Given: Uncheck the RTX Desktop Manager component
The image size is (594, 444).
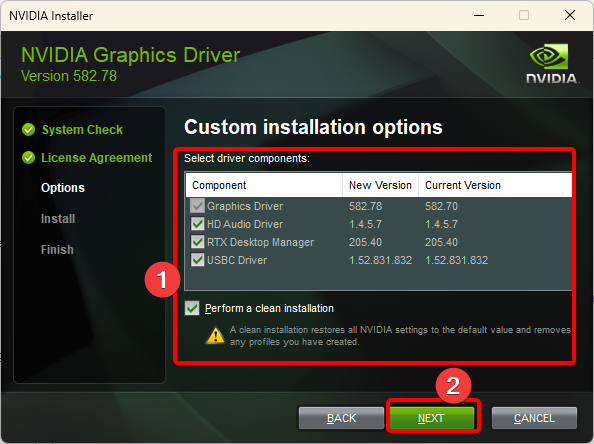Looking at the screenshot, I should click(197, 242).
